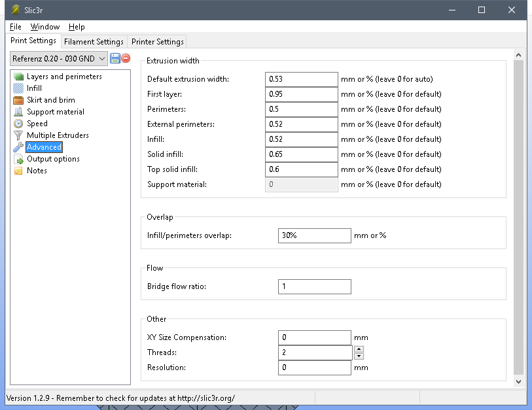This screenshot has width=532, height=410.
Task: Select the Layers and perimeters icon
Action: point(18,77)
